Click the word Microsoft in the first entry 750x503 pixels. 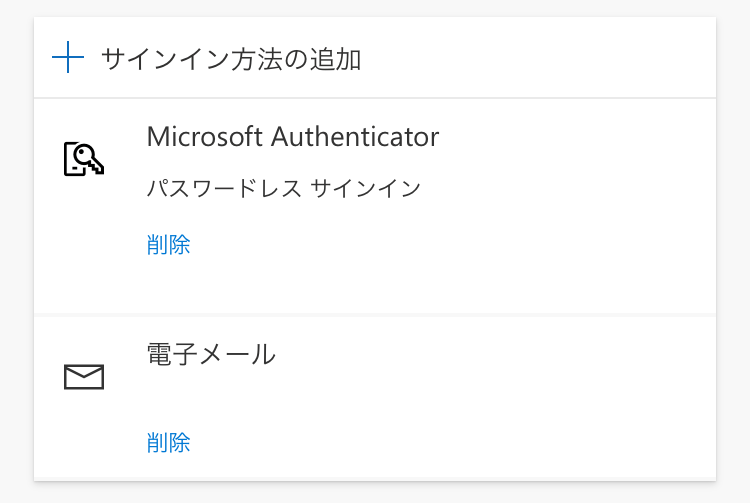pyautogui.click(x=205, y=137)
